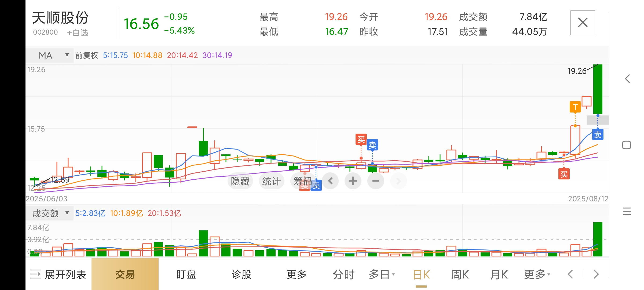Click the disabled round right arrow

[398, 181]
